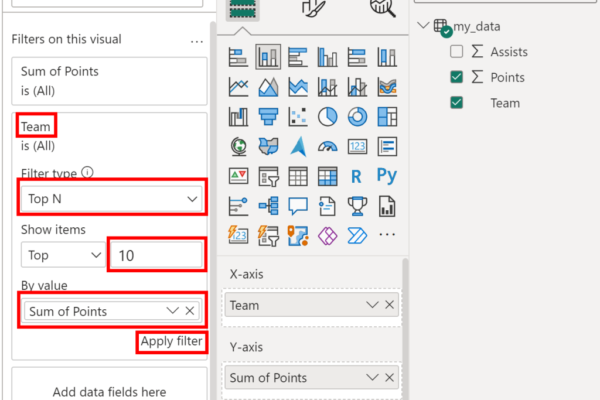The width and height of the screenshot is (600, 400).
Task: Add the Azure map arrow visual
Action: point(298,146)
